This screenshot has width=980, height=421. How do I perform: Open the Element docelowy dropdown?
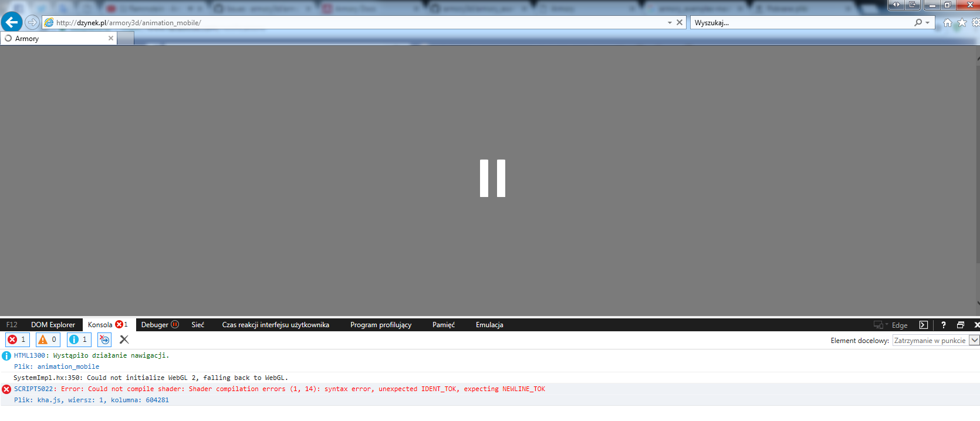tap(935, 340)
